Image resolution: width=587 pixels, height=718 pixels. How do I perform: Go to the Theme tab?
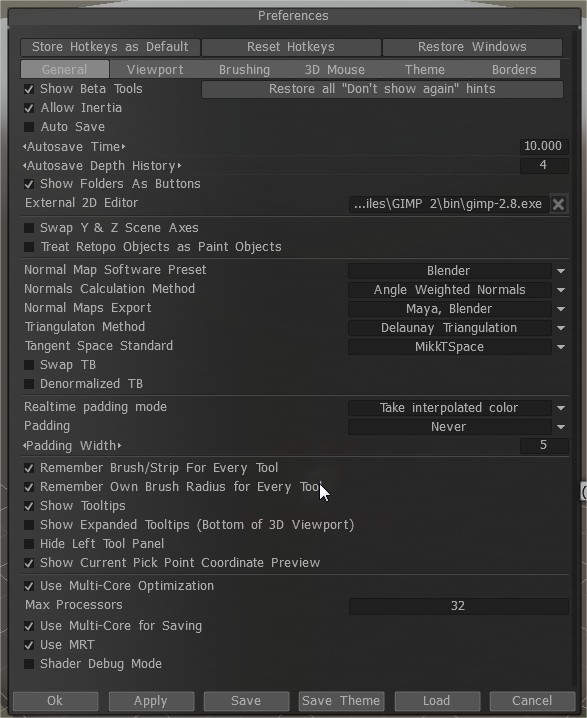pyautogui.click(x=424, y=70)
